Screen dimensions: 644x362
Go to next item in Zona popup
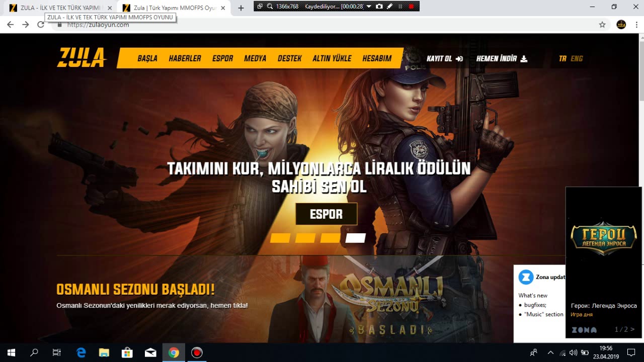click(632, 329)
